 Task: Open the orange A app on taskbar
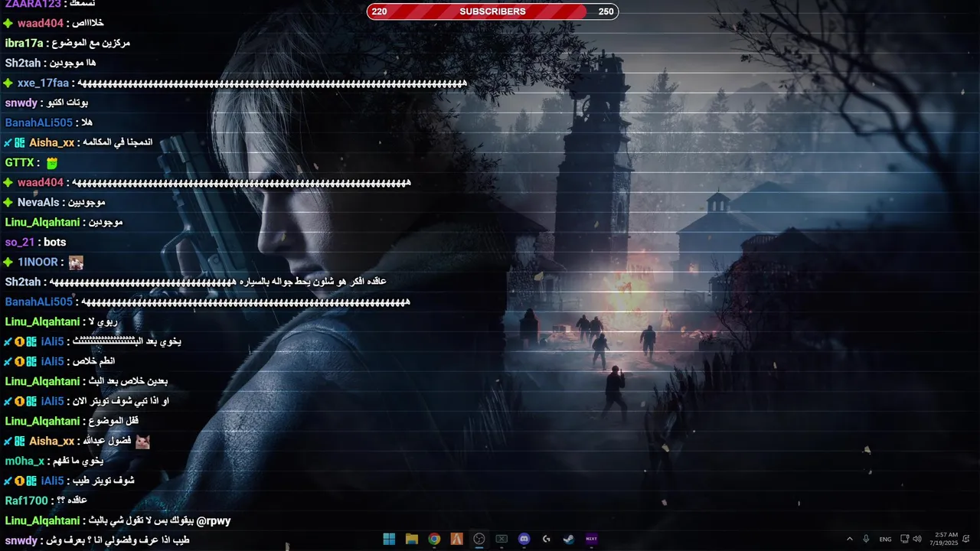pyautogui.click(x=456, y=539)
